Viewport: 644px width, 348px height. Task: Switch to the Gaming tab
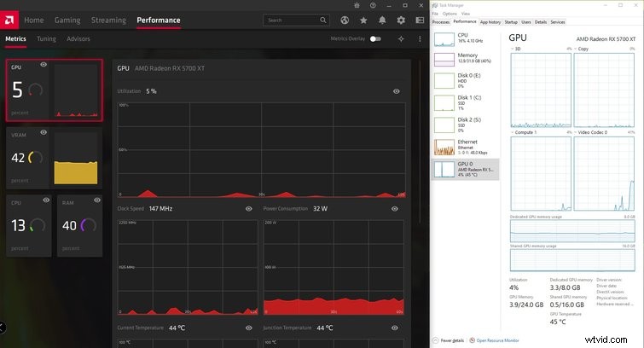[67, 20]
